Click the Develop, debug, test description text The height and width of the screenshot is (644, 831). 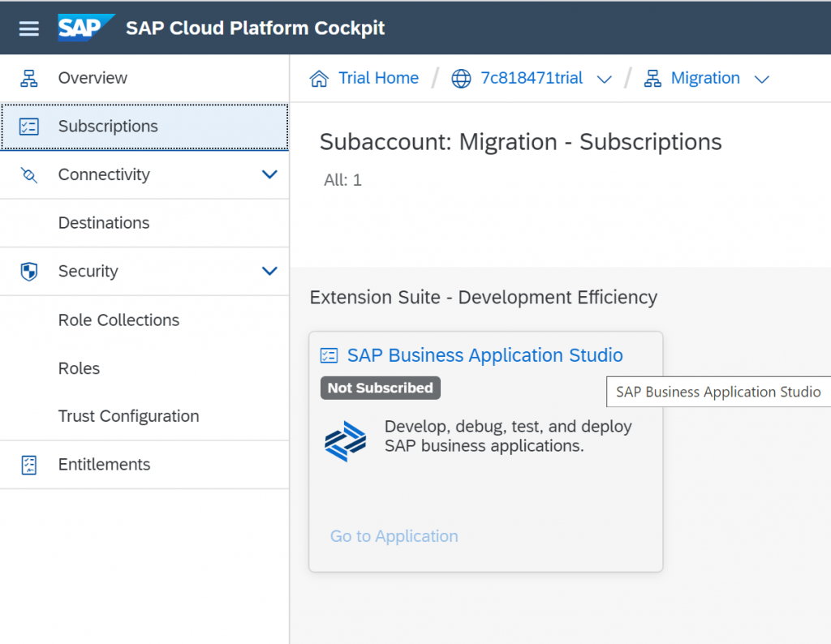click(508, 436)
